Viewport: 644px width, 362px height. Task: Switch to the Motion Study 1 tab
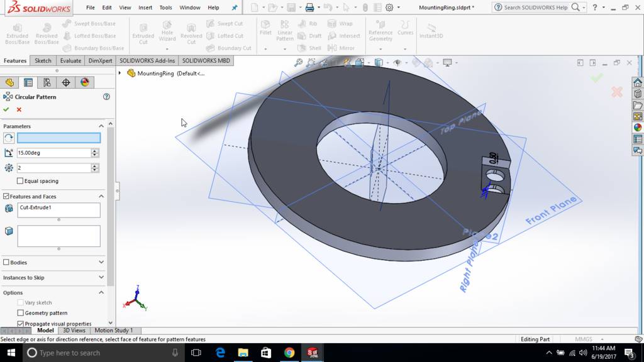tap(113, 331)
